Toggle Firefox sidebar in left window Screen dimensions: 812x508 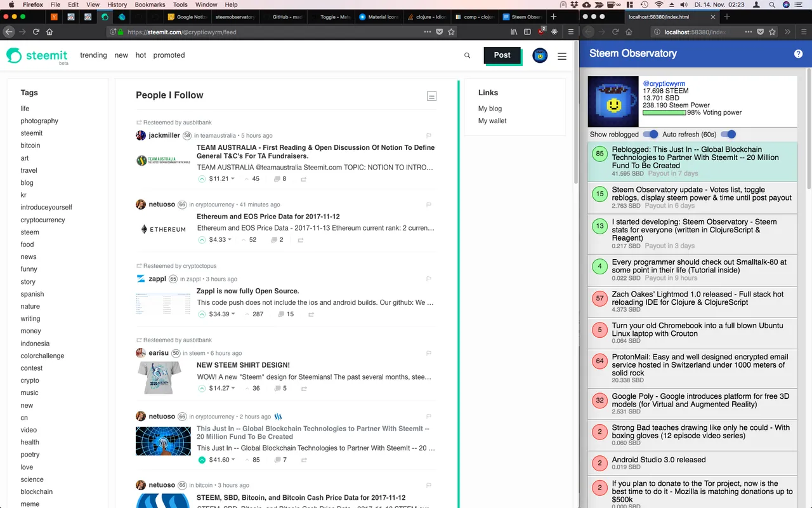coord(527,32)
